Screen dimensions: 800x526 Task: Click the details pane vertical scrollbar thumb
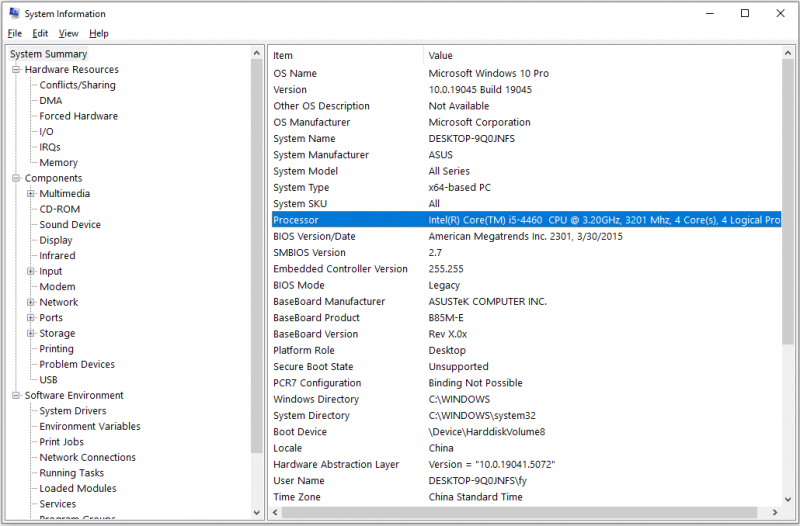[x=788, y=202]
